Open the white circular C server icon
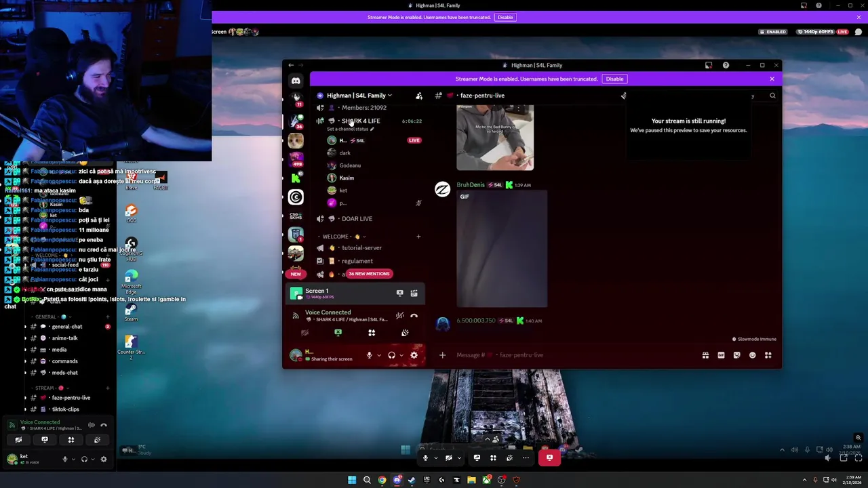This screenshot has height=488, width=868. (296, 197)
